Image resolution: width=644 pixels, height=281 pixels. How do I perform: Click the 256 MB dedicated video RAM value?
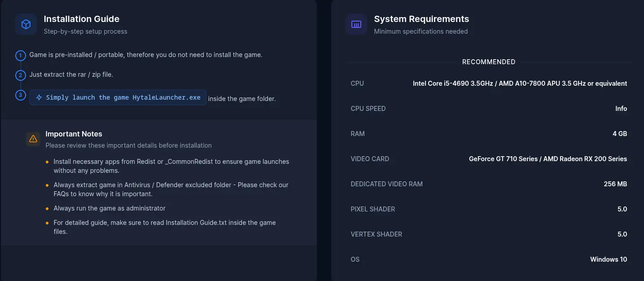615,184
